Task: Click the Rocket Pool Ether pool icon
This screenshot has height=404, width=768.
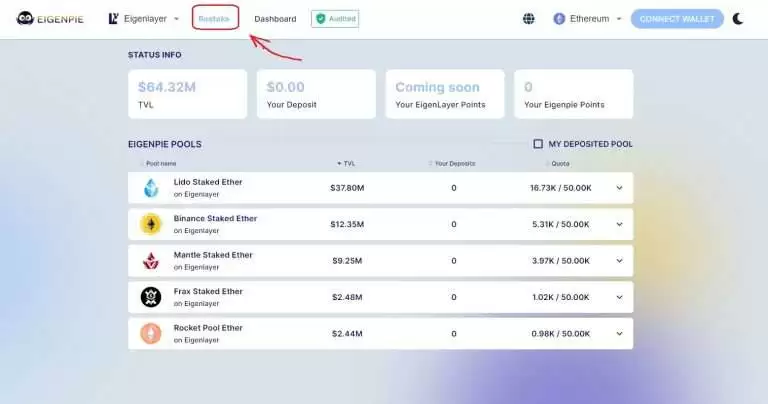Action: [x=151, y=333]
